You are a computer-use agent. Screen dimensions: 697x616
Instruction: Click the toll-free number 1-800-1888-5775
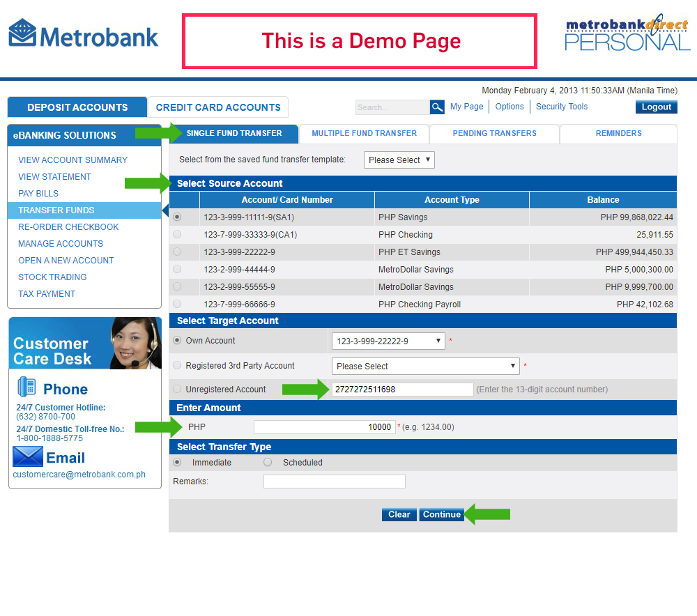[x=49, y=438]
